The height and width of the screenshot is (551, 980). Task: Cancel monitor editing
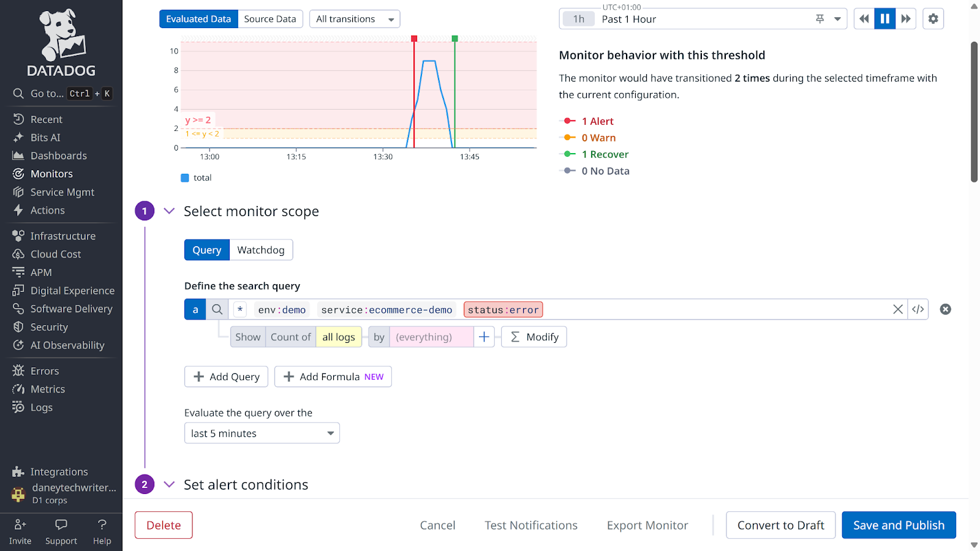(x=437, y=525)
